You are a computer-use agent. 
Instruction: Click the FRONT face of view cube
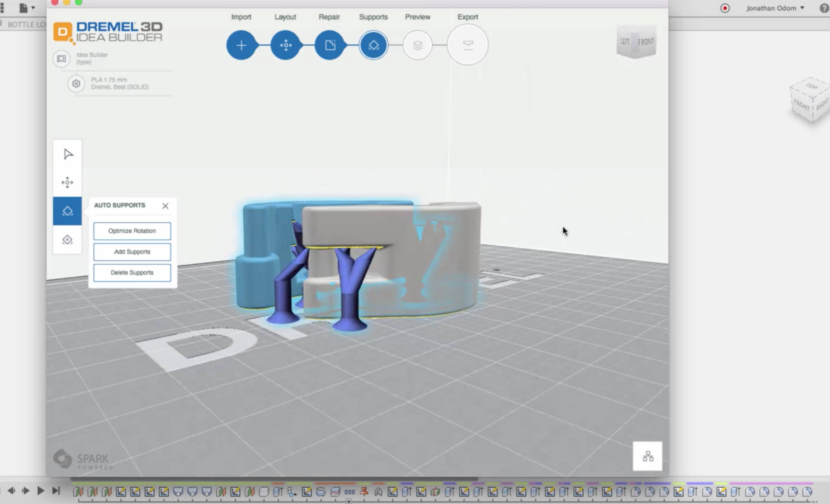click(645, 42)
